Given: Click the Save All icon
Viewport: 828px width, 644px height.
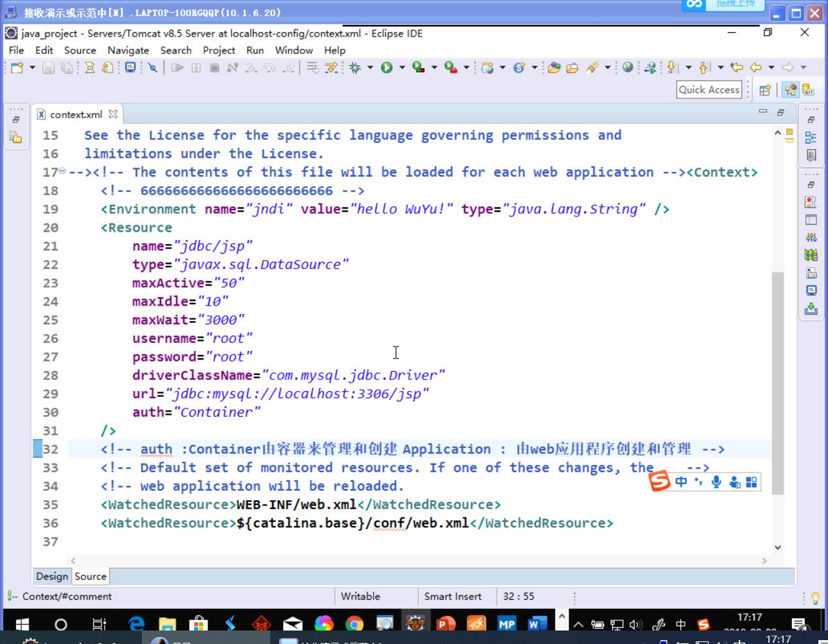Looking at the screenshot, I should pos(67,67).
